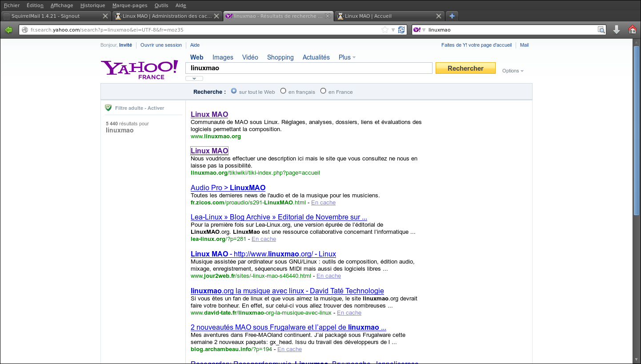Open a new tab with plus button

point(452,16)
